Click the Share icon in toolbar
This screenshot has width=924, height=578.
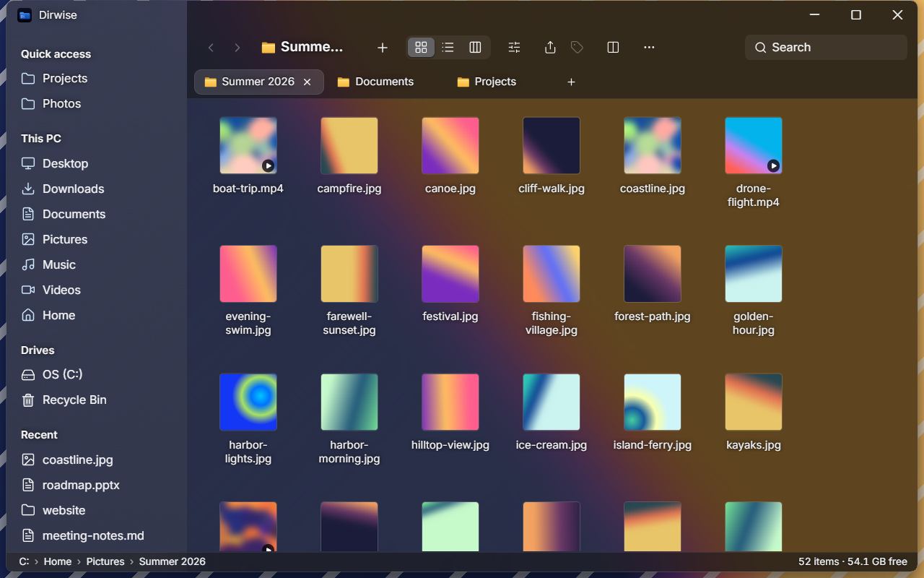(550, 48)
